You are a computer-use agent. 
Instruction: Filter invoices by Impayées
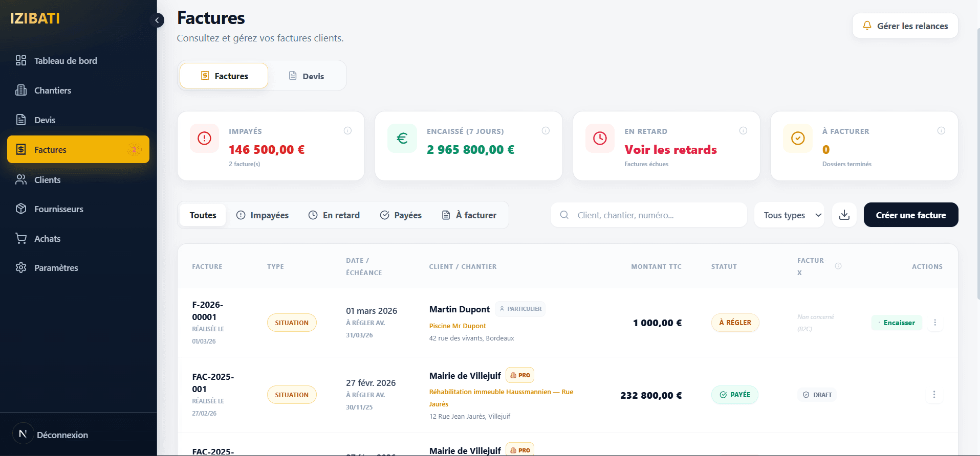263,215
